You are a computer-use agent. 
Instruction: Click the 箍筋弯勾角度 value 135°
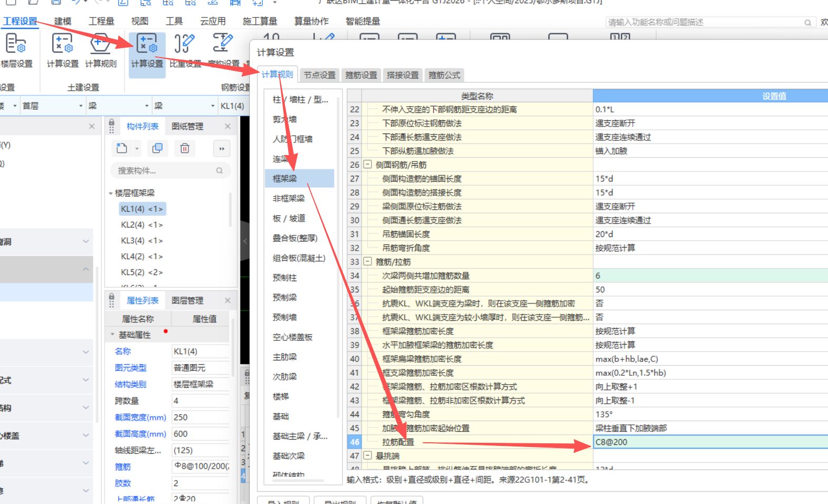710,414
